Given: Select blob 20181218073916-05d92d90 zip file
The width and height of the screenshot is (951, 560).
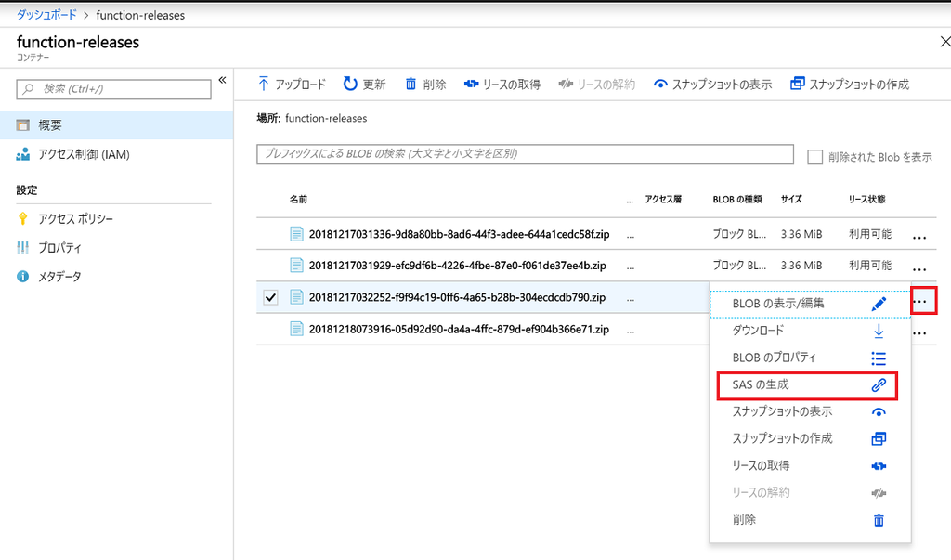Looking at the screenshot, I should coord(459,330).
